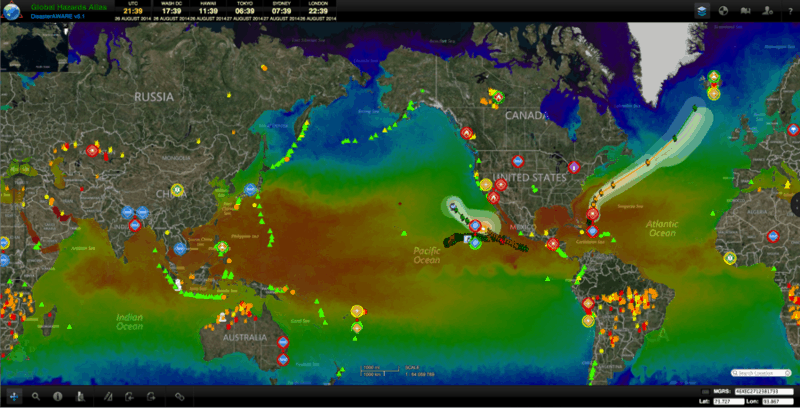Open the camera/media icon in top bar

[746, 9]
